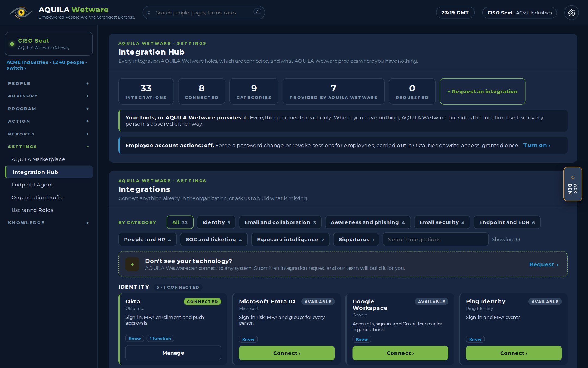
Task: Click the 9 Categories stat card
Action: pyautogui.click(x=254, y=91)
